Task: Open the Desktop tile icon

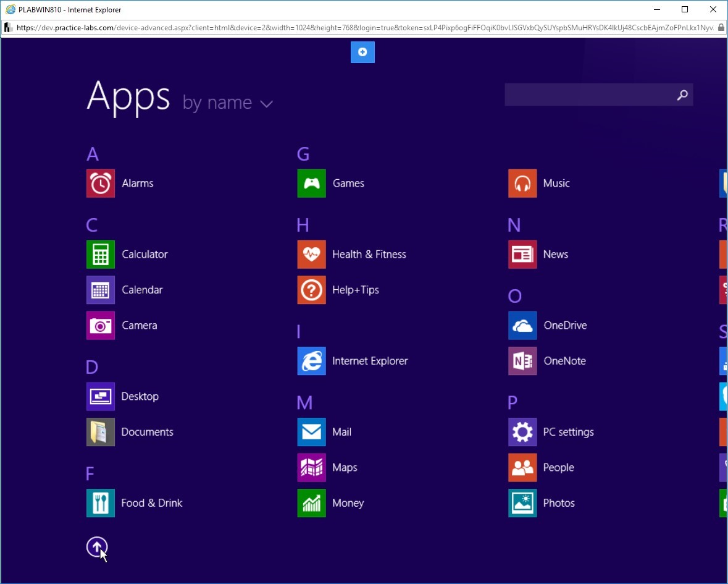Action: click(x=101, y=397)
